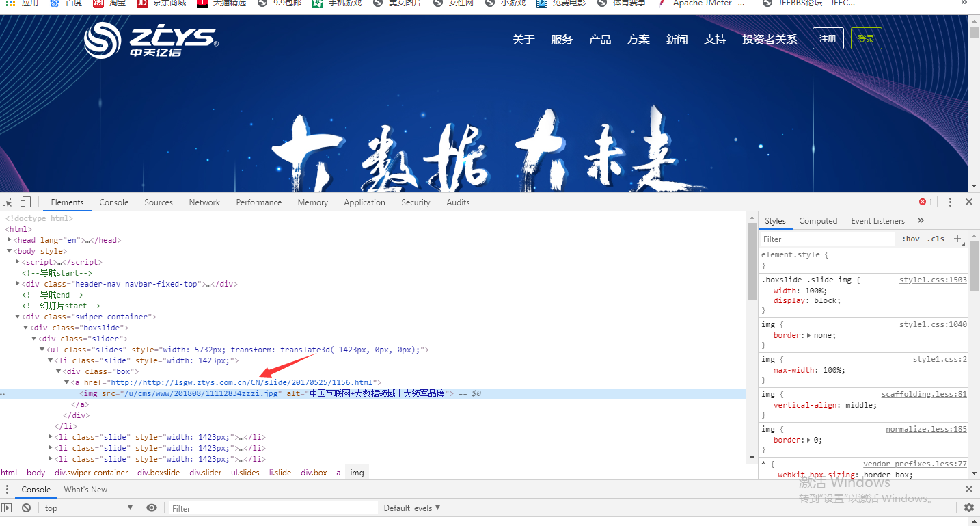Toggle the :hov element state panel
The image size is (980, 526).
click(910, 239)
